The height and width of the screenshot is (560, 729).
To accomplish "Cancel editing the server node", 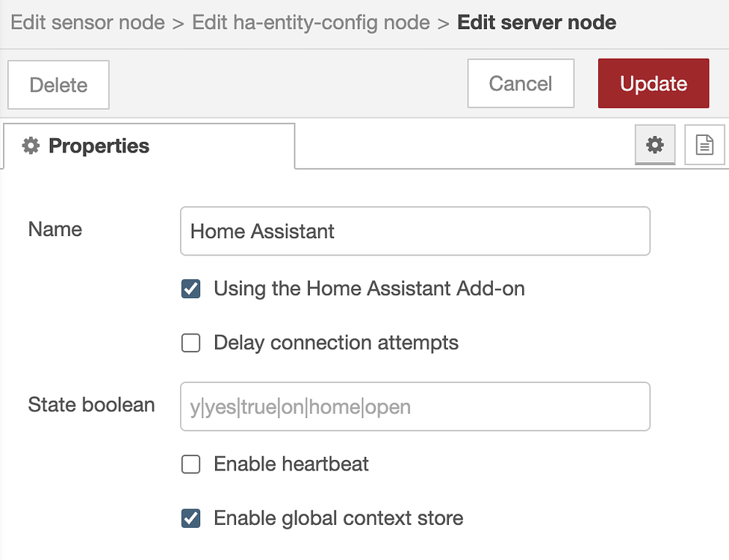I will 521,84.
